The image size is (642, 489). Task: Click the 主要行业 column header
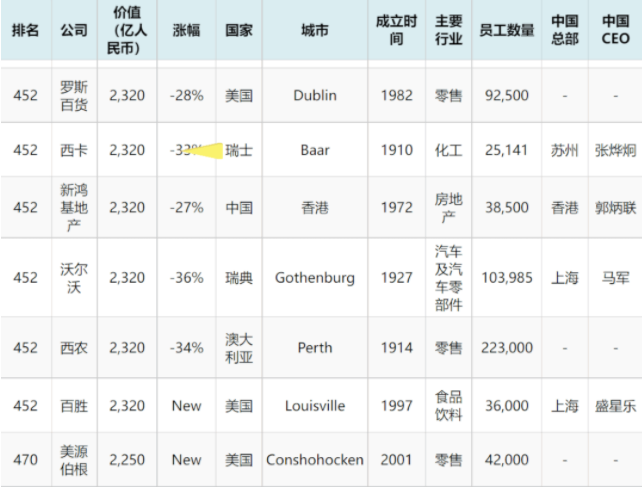(x=449, y=30)
